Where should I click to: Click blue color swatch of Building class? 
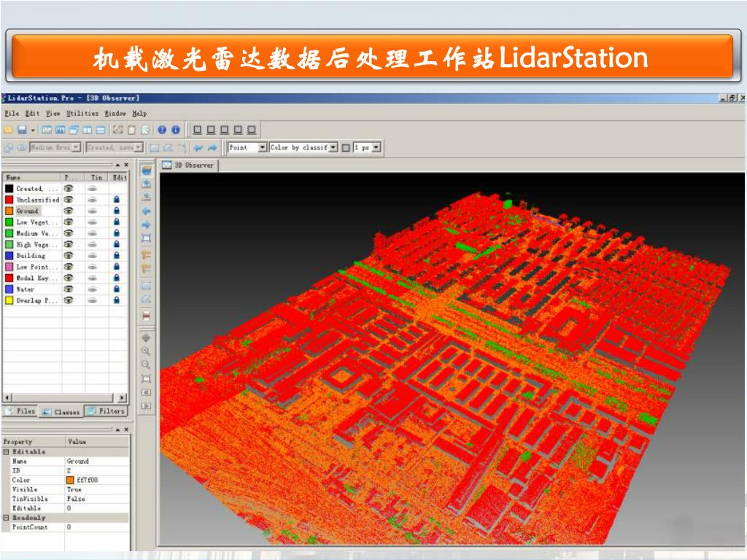pyautogui.click(x=9, y=256)
